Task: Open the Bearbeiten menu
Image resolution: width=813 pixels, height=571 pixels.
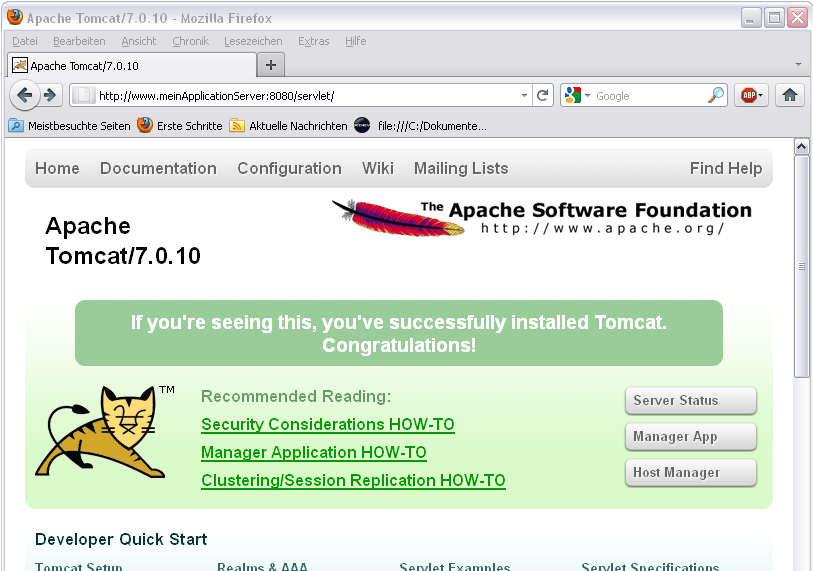Action: pyautogui.click(x=79, y=41)
